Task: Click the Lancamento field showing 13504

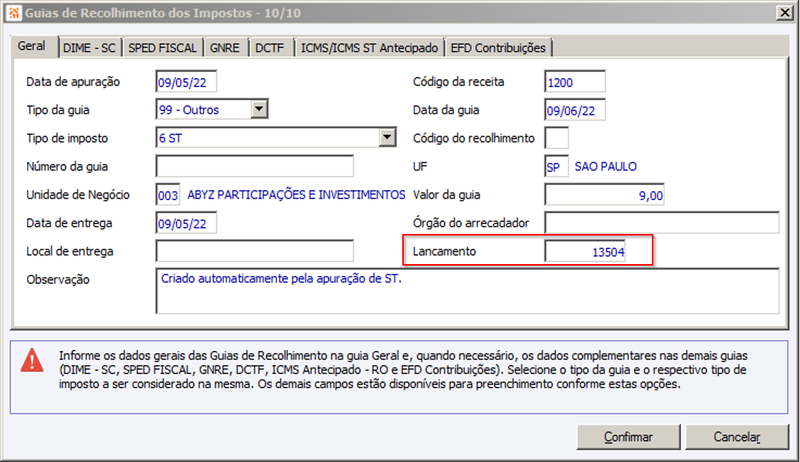Action: point(585,251)
